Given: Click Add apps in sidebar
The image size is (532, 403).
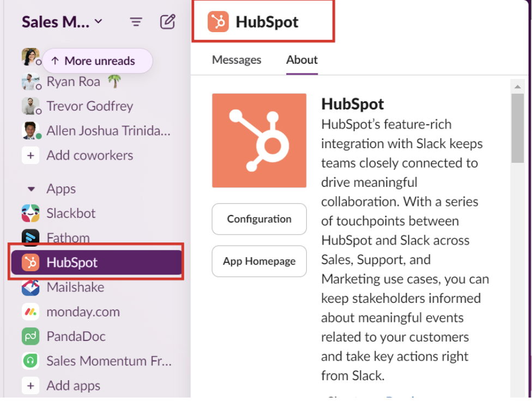Looking at the screenshot, I should click(x=73, y=386).
